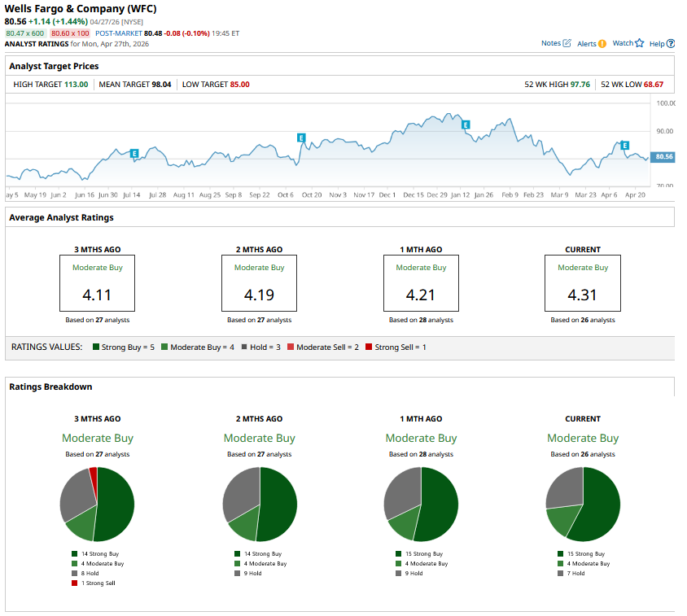Select the earnings E marker in April
The width and height of the screenshot is (687, 616).
pos(625,146)
